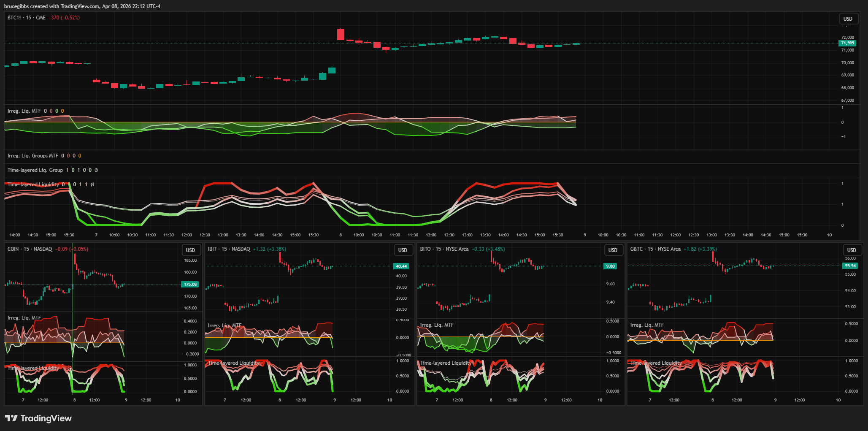The width and height of the screenshot is (868, 431).
Task: Open the USD currency selector on COIN chart
Action: (190, 250)
